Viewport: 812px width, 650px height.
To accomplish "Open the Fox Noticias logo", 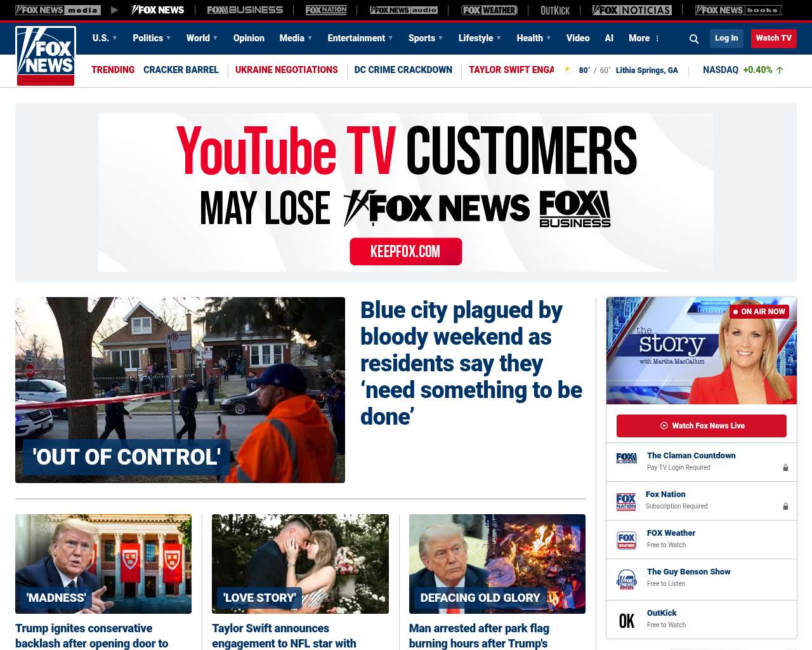I will (x=632, y=10).
